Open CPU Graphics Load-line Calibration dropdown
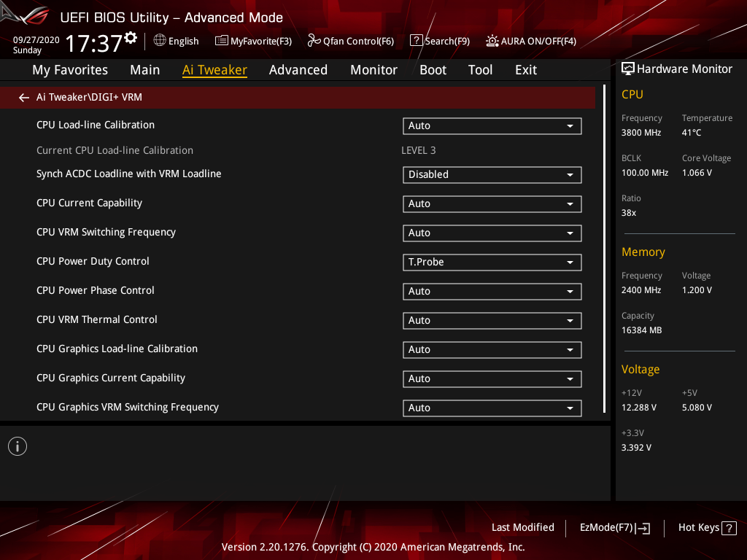Screen dimensions: 747x560 click(492, 349)
